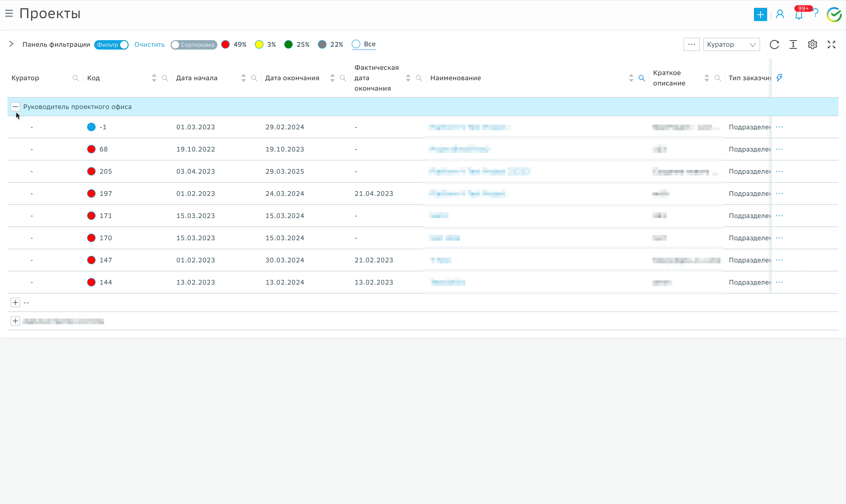Filter by red 49% status indicator
The width and height of the screenshot is (846, 504).
pyautogui.click(x=226, y=45)
